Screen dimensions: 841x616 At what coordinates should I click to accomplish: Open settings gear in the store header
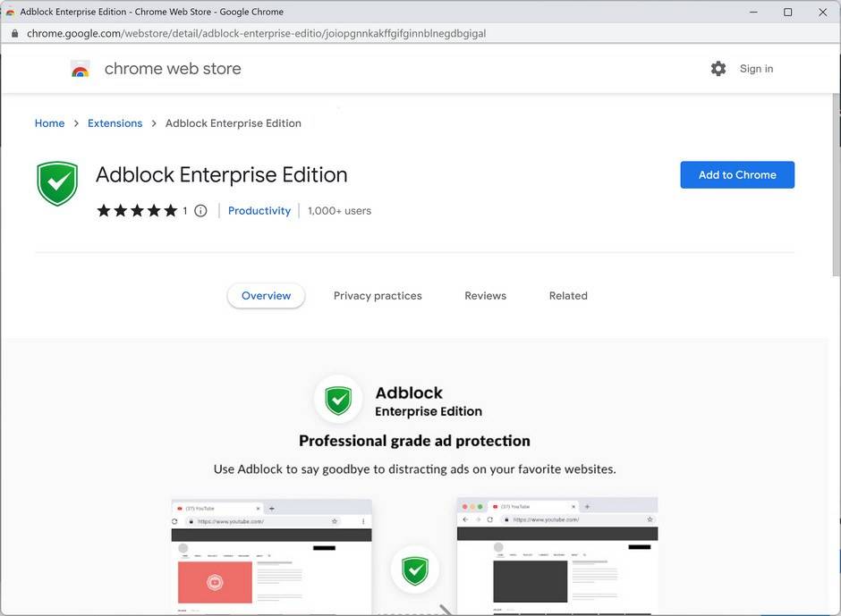pyautogui.click(x=718, y=69)
